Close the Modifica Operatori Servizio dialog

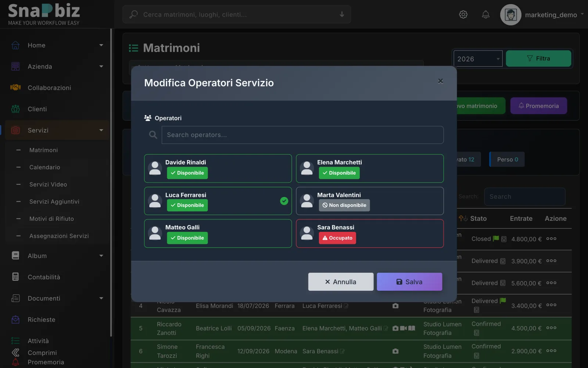440,81
